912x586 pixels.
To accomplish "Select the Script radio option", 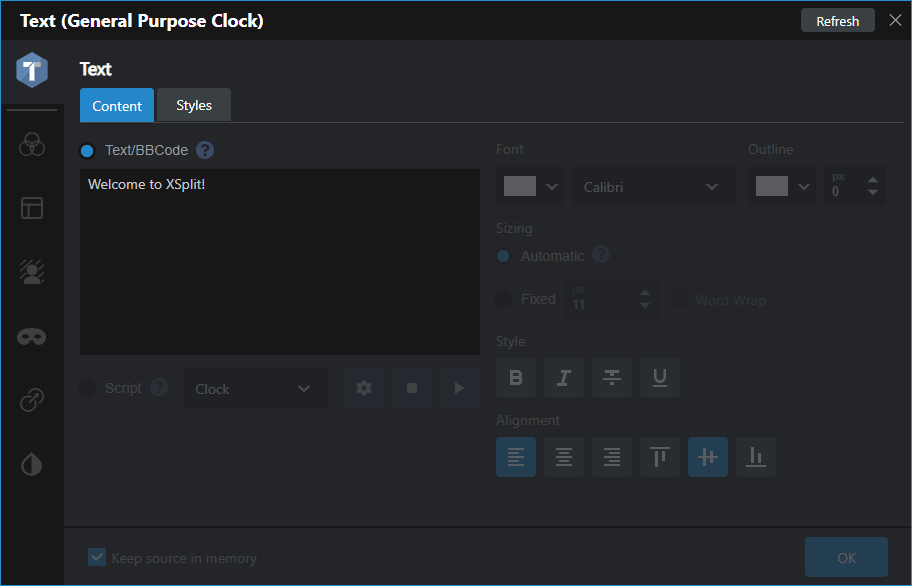I will (x=87, y=388).
